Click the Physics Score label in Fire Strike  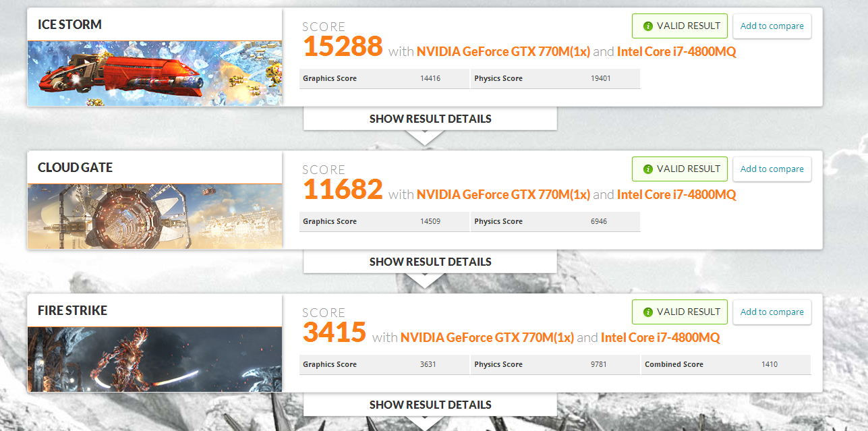click(x=498, y=365)
